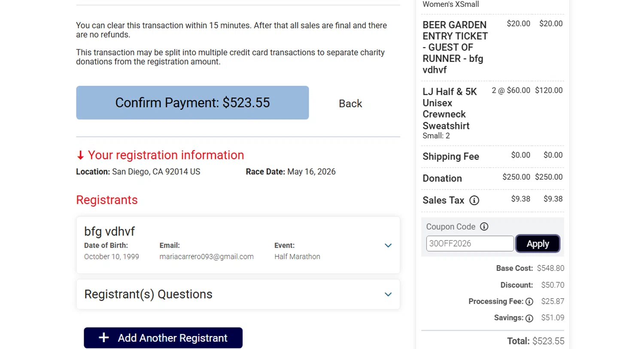Expand the bfg vdhvf registrant chevron
The image size is (644, 349).
(388, 246)
